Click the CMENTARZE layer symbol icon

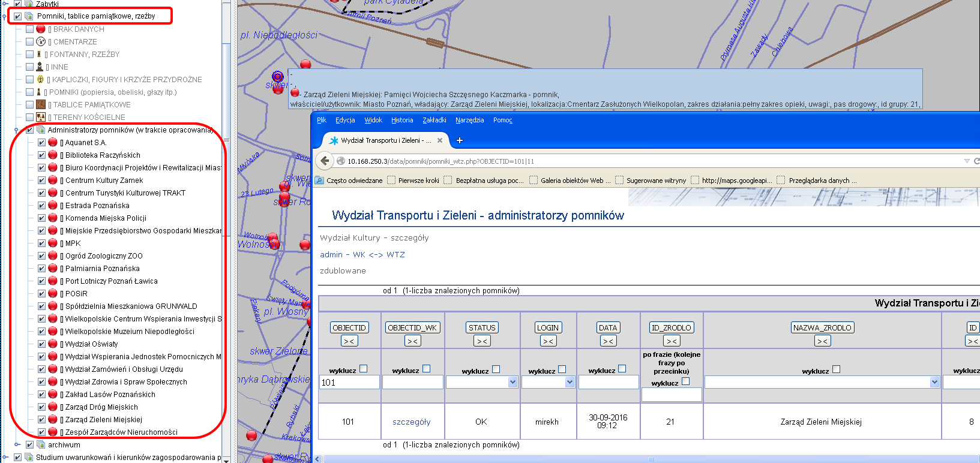coord(41,41)
